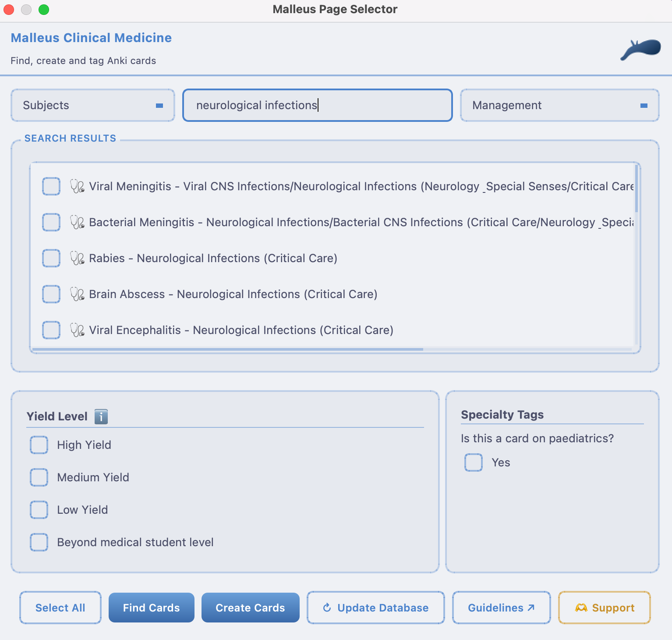Tick the paediatrics Yes checkbox

474,462
